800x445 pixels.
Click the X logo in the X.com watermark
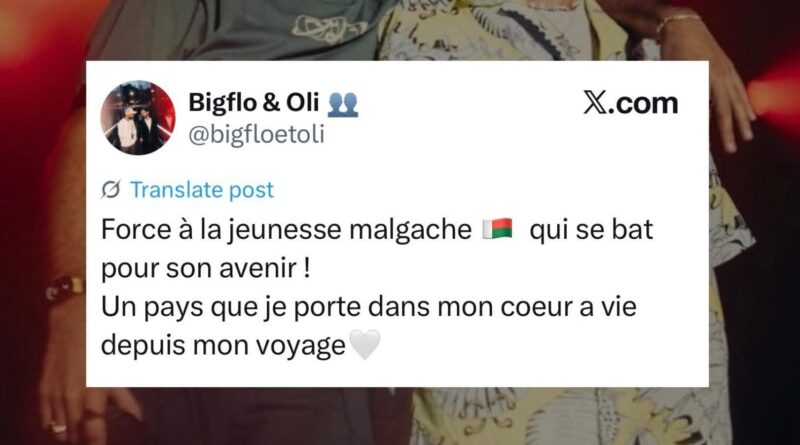click(x=595, y=104)
